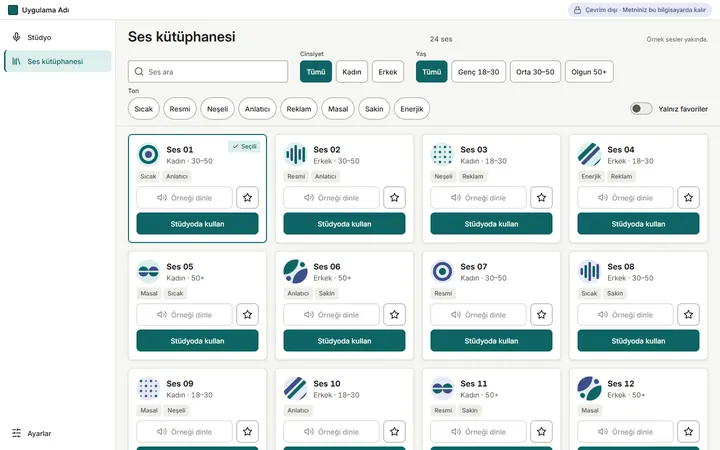Image resolution: width=720 pixels, height=450 pixels.
Task: Star the Ses 09 voice
Action: pyautogui.click(x=248, y=432)
